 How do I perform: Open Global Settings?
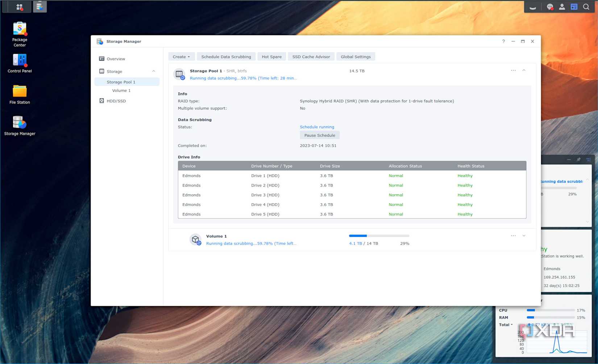[356, 57]
